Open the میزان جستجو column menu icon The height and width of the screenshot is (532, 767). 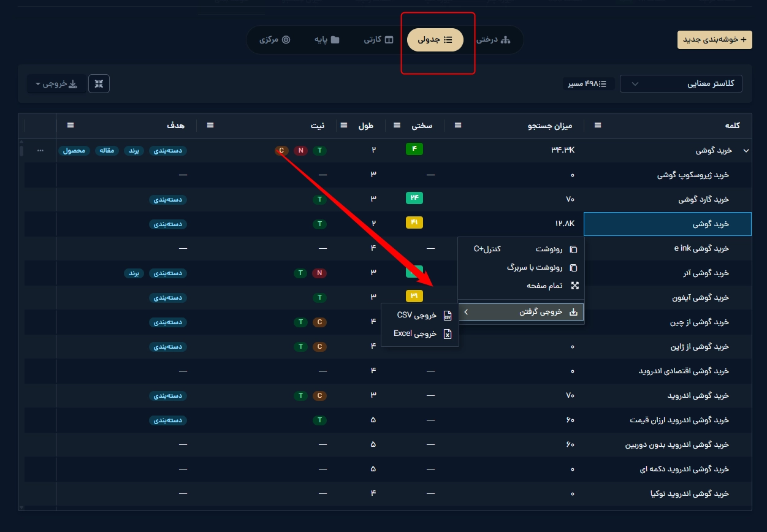pos(457,126)
